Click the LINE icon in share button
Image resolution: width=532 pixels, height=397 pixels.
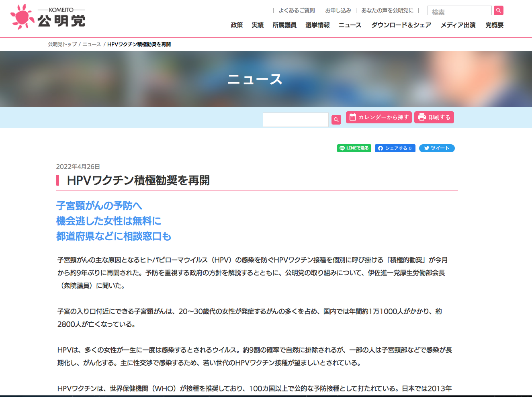342,148
